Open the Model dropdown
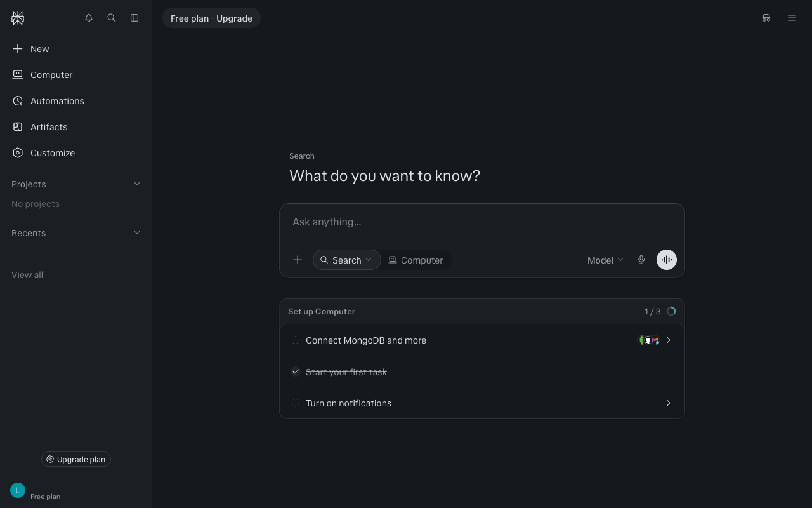The image size is (812, 508). pyautogui.click(x=605, y=260)
